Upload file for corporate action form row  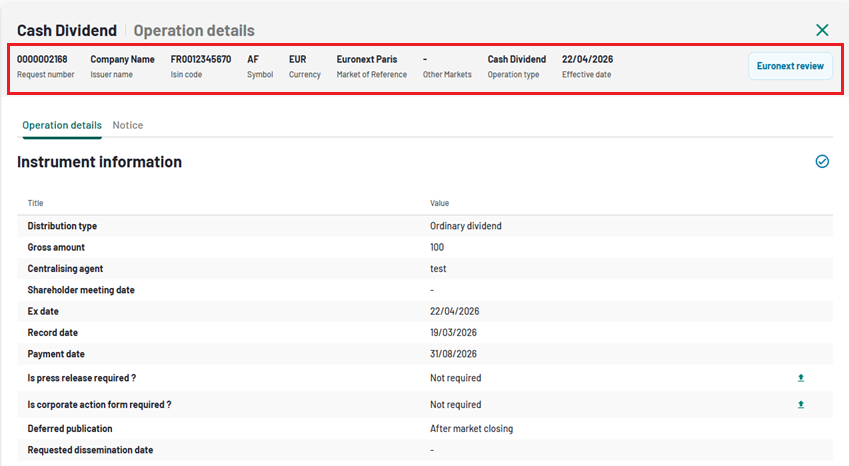pos(800,405)
